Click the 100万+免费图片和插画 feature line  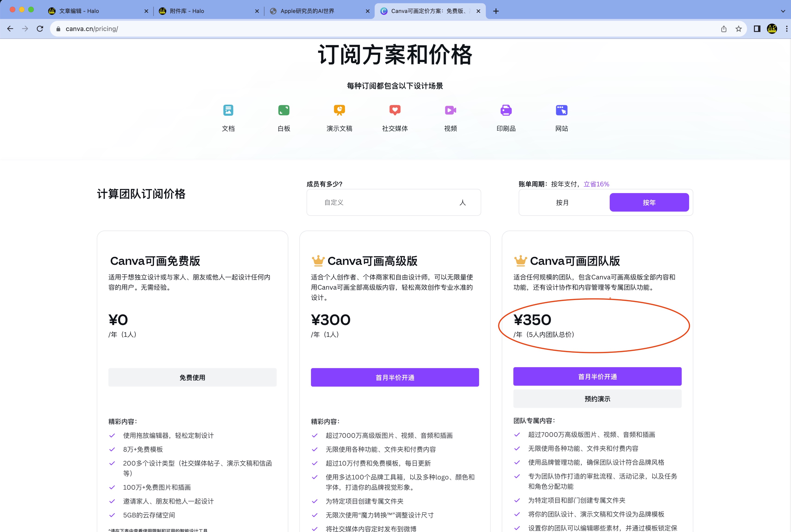point(157,487)
